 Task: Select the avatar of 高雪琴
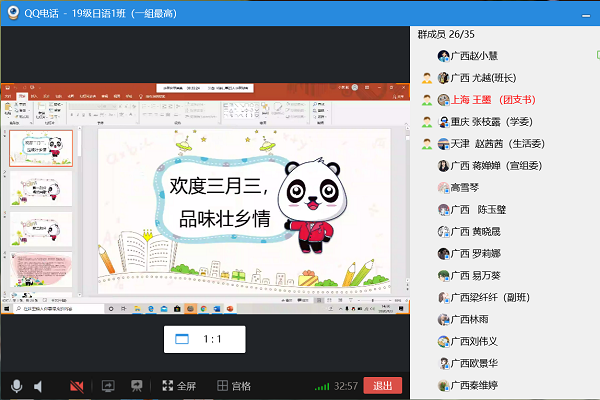[443, 188]
